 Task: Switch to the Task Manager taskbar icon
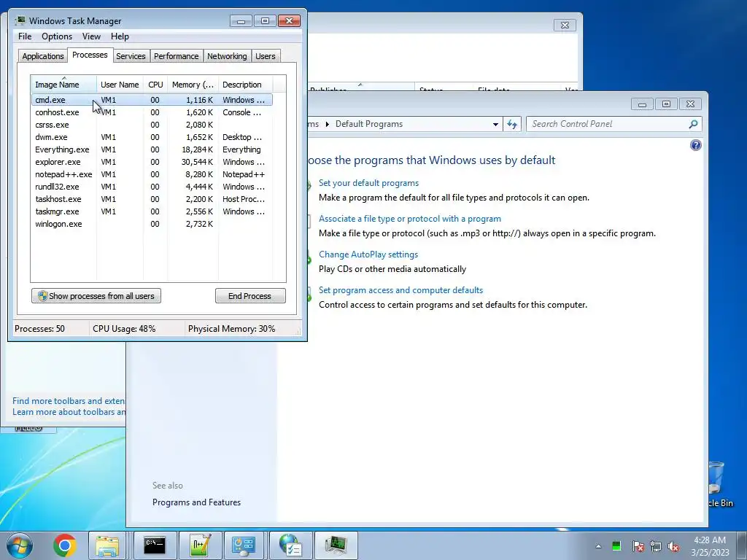[x=336, y=545]
